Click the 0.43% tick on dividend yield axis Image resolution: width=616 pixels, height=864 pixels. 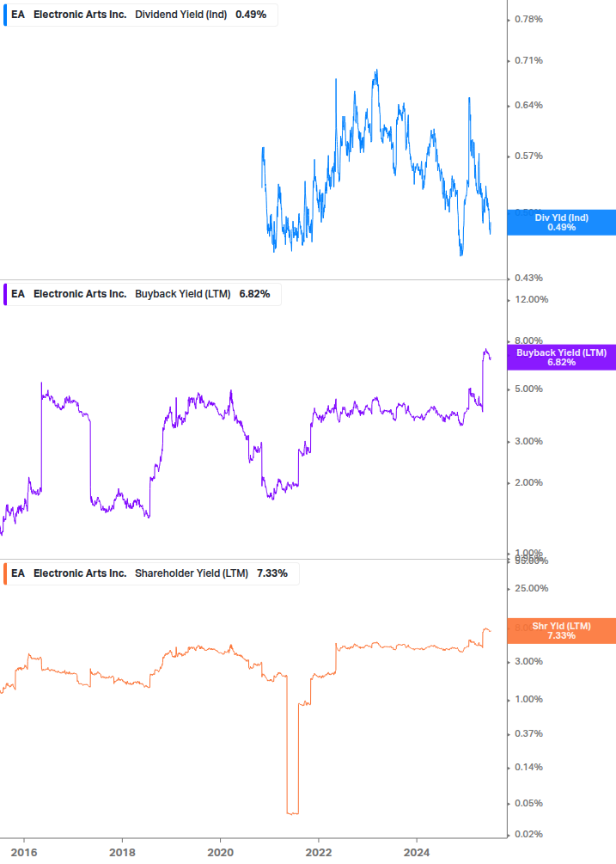coord(528,279)
